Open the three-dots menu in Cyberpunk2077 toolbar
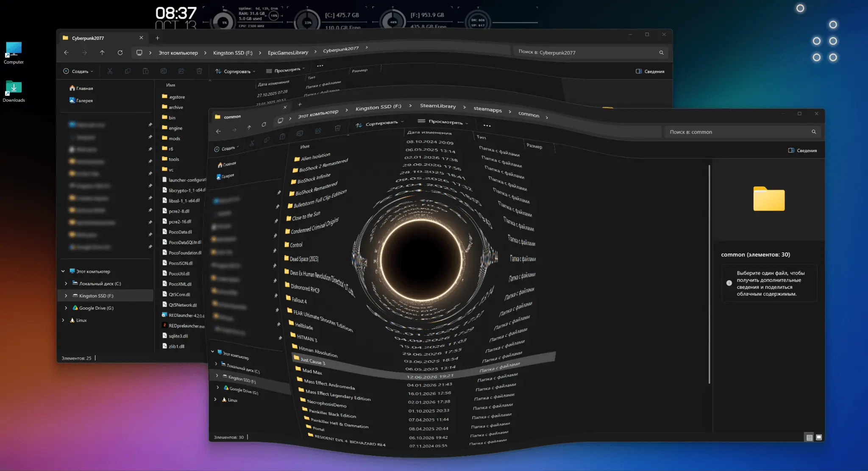Viewport: 868px width, 471px height. tap(320, 66)
